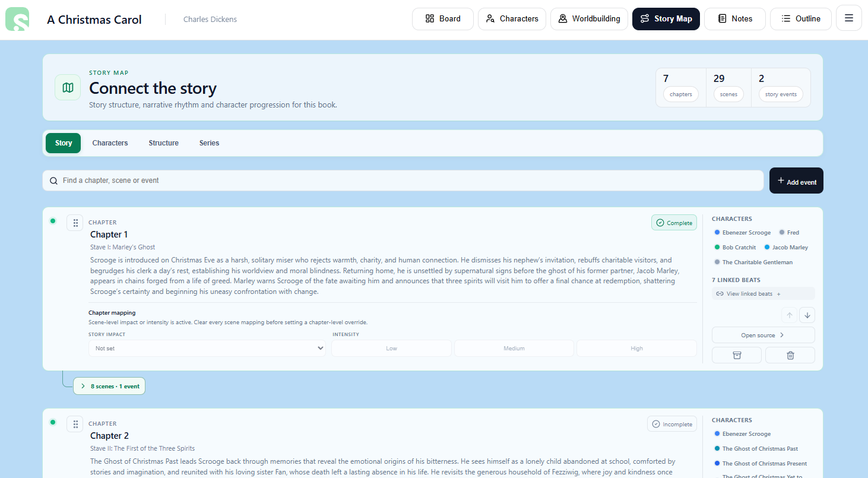
Task: Go to Worldbuilding
Action: click(x=589, y=19)
